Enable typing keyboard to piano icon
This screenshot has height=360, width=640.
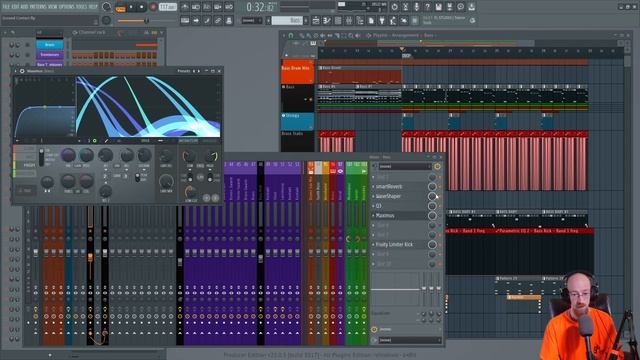tap(185, 20)
